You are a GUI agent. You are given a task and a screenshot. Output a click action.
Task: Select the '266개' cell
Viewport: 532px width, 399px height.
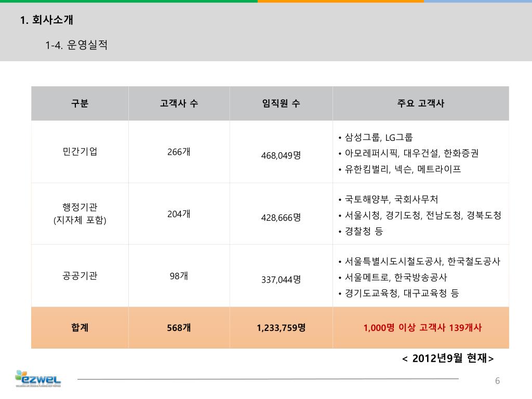tap(179, 152)
